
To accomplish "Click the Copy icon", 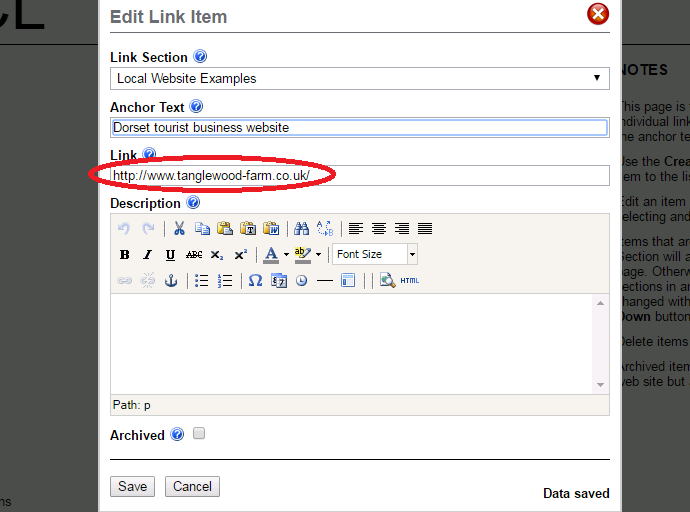I will (x=202, y=228).
